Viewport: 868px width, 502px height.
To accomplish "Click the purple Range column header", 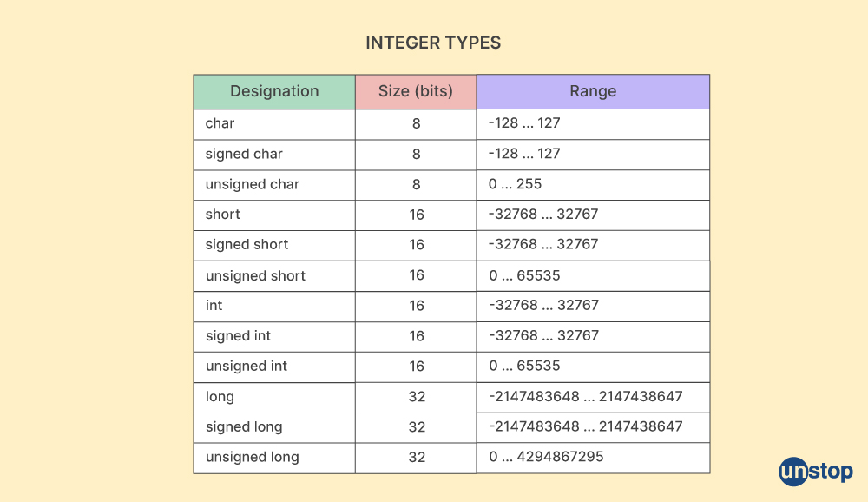I will pyautogui.click(x=593, y=91).
